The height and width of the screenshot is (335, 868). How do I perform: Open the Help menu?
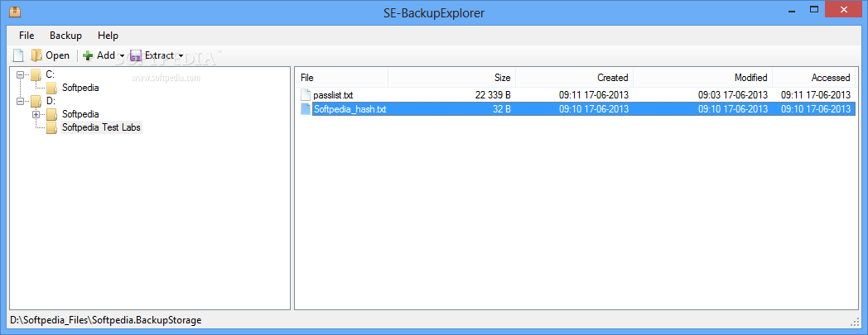click(x=108, y=36)
